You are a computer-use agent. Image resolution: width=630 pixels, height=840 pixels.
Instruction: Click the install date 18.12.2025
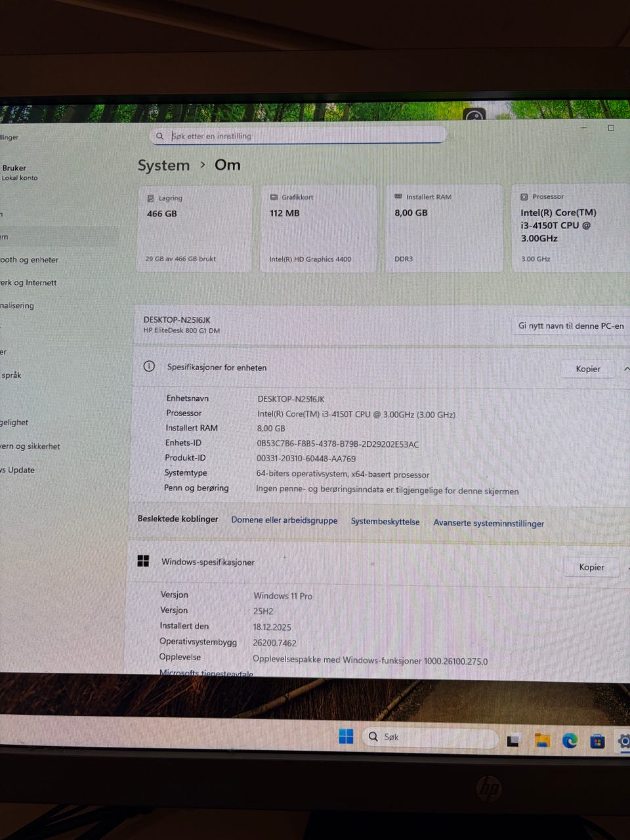coord(272,627)
